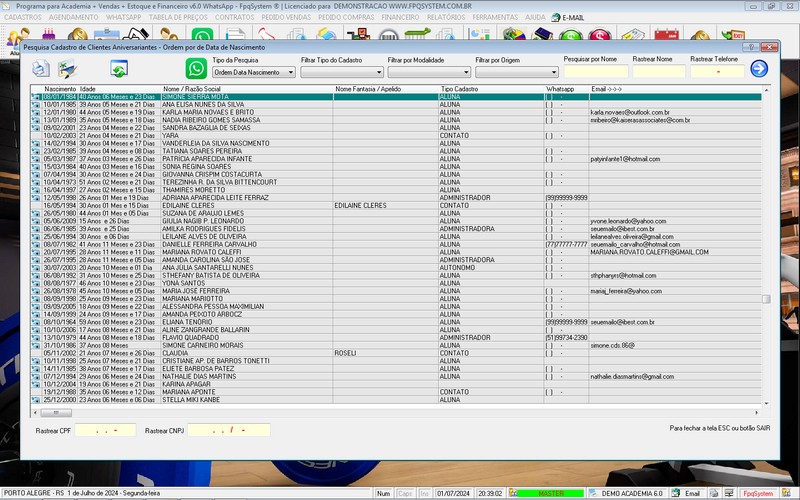Click the E-MAIL button in the menu bar

(568, 17)
